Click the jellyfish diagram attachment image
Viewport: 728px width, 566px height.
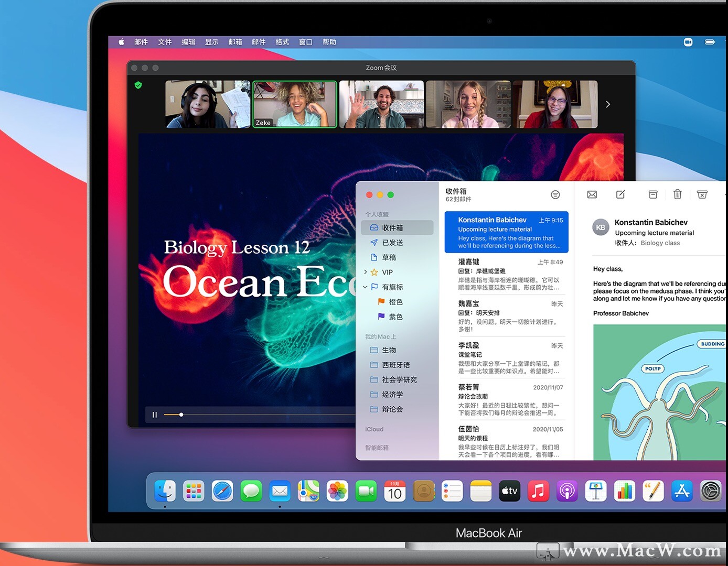point(660,393)
